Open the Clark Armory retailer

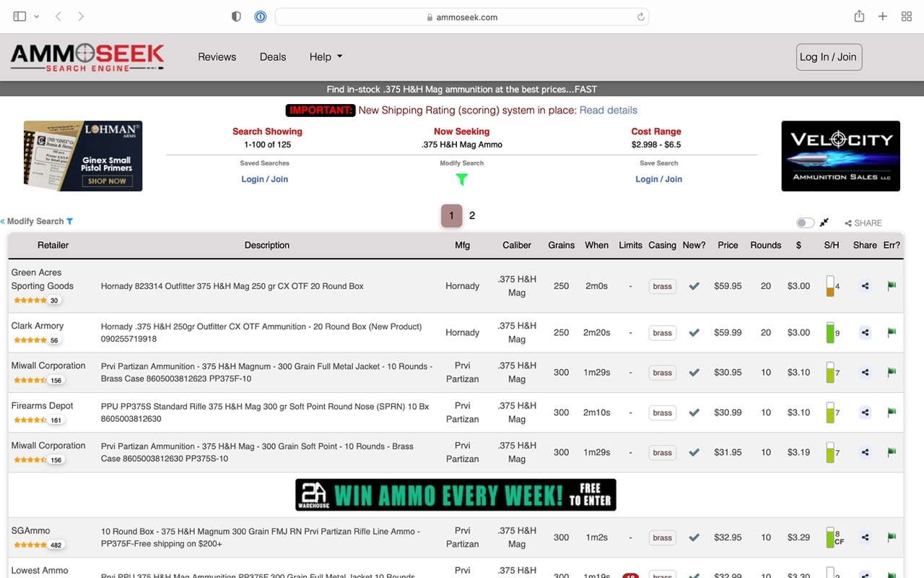tap(38, 326)
